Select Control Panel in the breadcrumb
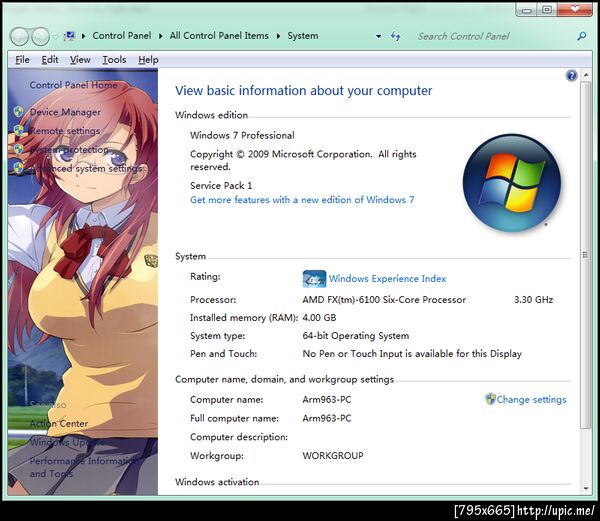The image size is (600, 521). coord(122,36)
